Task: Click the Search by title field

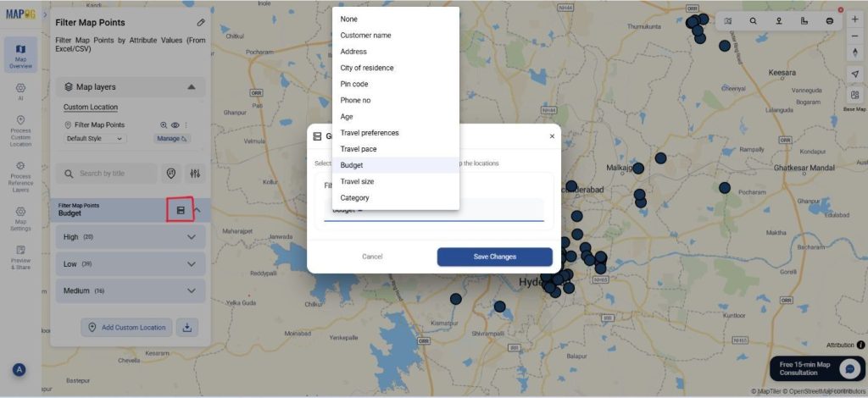Action: tap(107, 174)
